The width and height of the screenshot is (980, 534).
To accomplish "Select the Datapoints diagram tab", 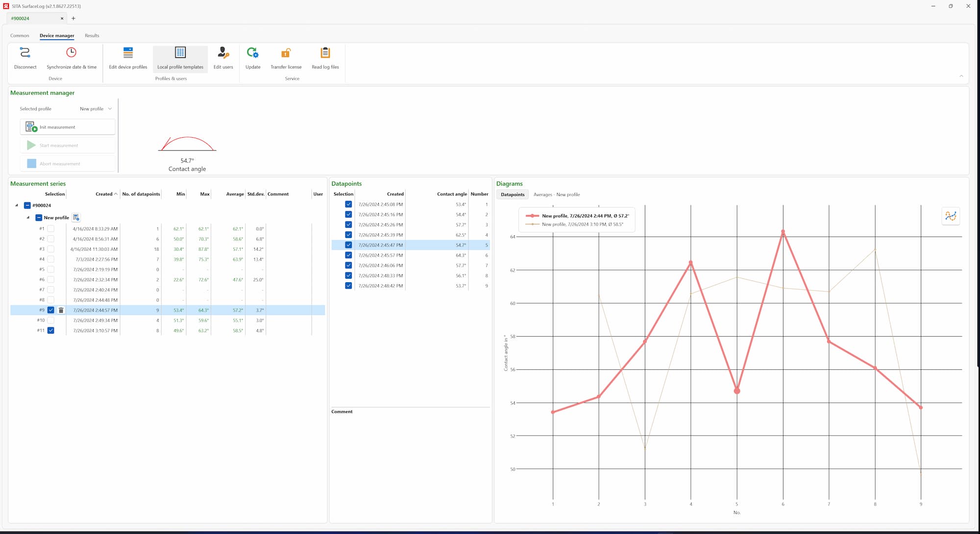I will click(513, 194).
